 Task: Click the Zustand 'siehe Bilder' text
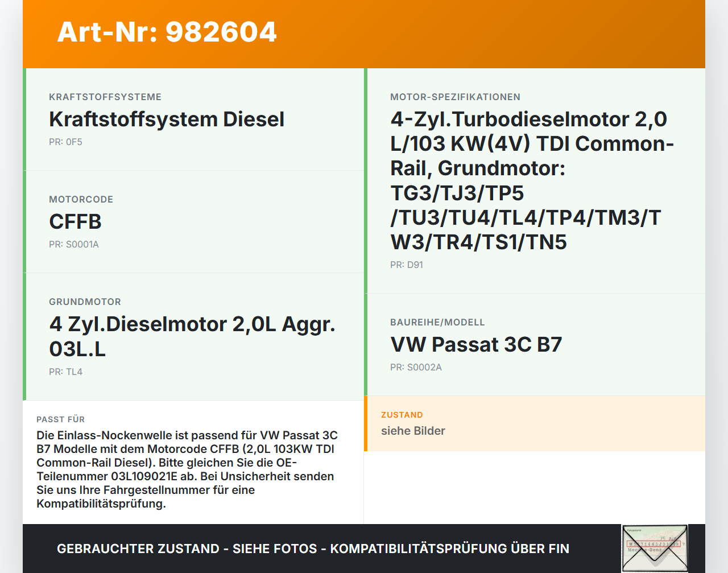tap(413, 431)
